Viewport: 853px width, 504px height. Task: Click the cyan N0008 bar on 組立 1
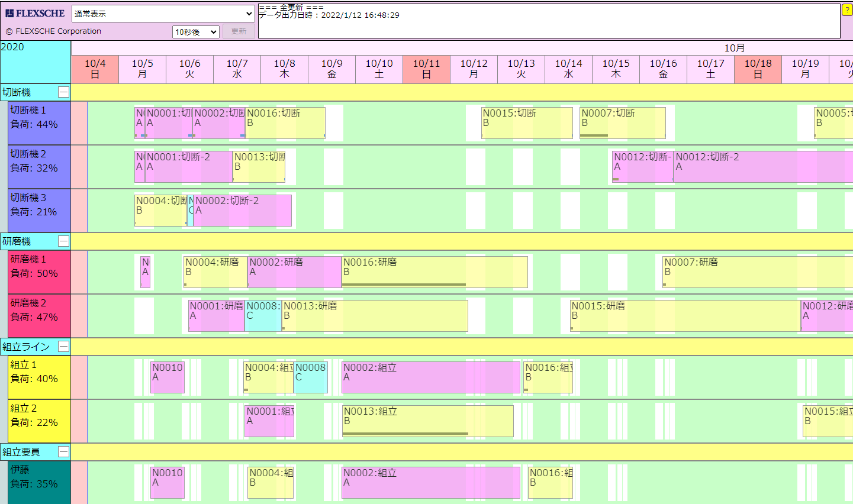click(311, 377)
